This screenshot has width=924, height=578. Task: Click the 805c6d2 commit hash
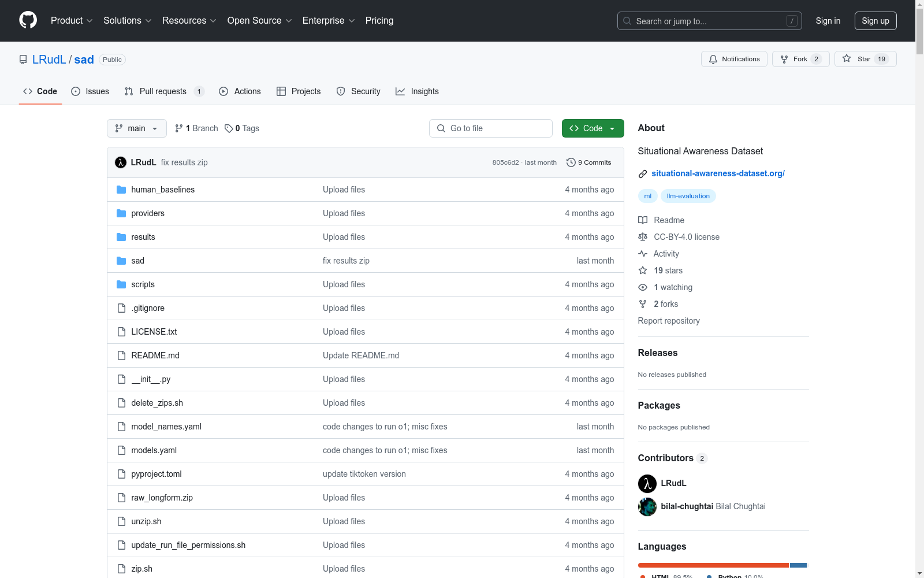505,162
